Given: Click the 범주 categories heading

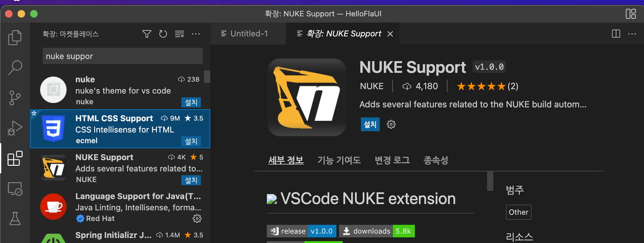Looking at the screenshot, I should (515, 190).
